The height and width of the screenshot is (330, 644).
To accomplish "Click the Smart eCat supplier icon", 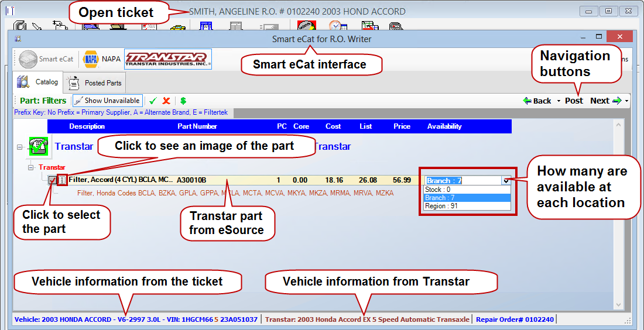I will pos(46,59).
